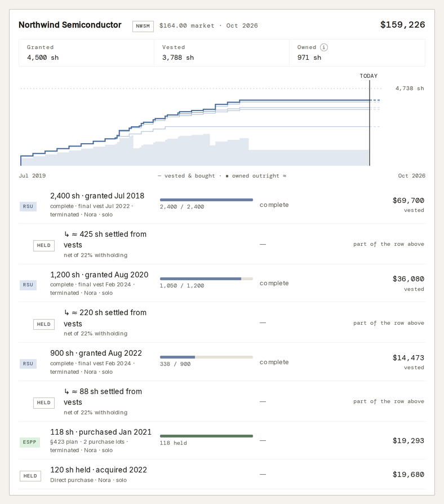Click HELD badge for 120 sh direct purchase
Viewport: 444px width, 504px height.
click(x=30, y=476)
